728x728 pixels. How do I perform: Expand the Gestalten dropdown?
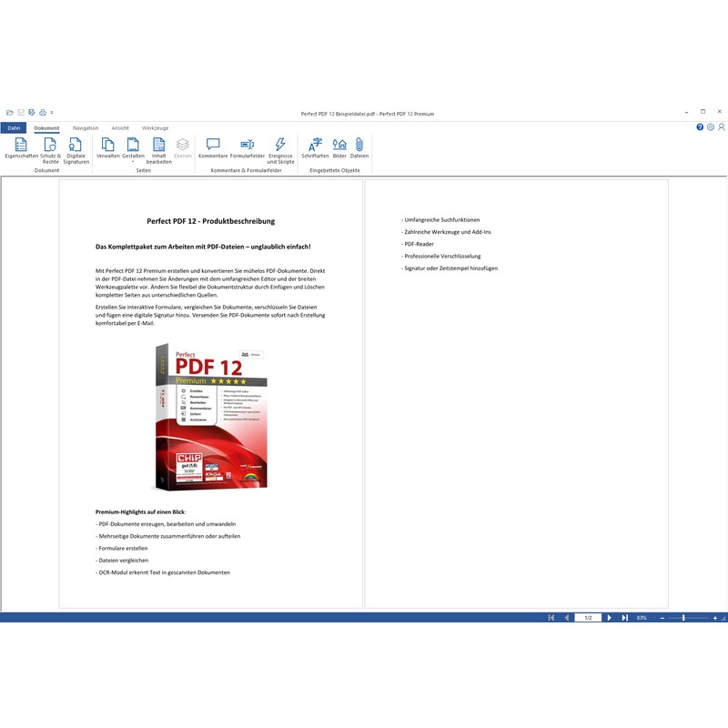[133, 161]
